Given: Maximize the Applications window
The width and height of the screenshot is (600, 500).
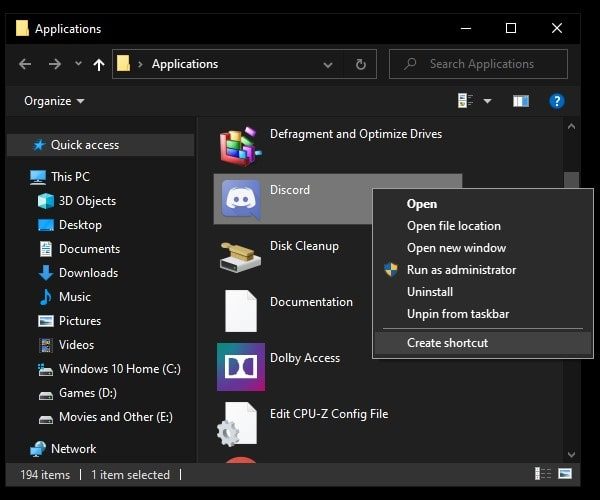Looking at the screenshot, I should 511,28.
